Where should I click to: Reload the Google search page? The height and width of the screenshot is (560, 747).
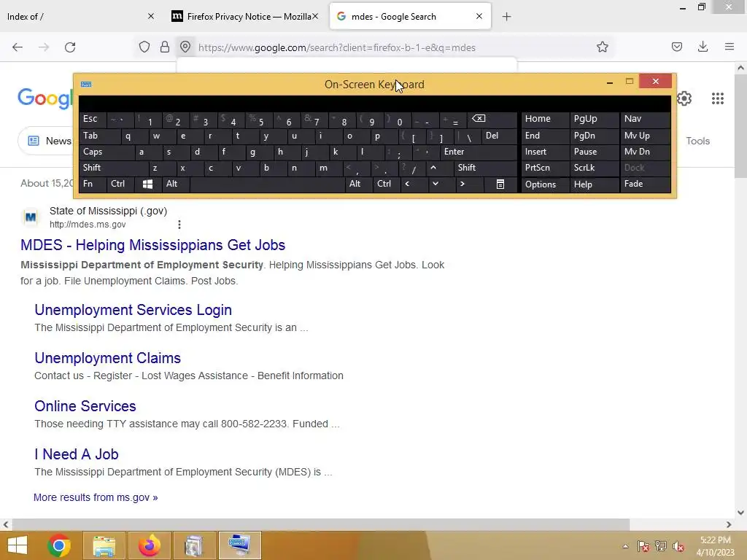(70, 47)
